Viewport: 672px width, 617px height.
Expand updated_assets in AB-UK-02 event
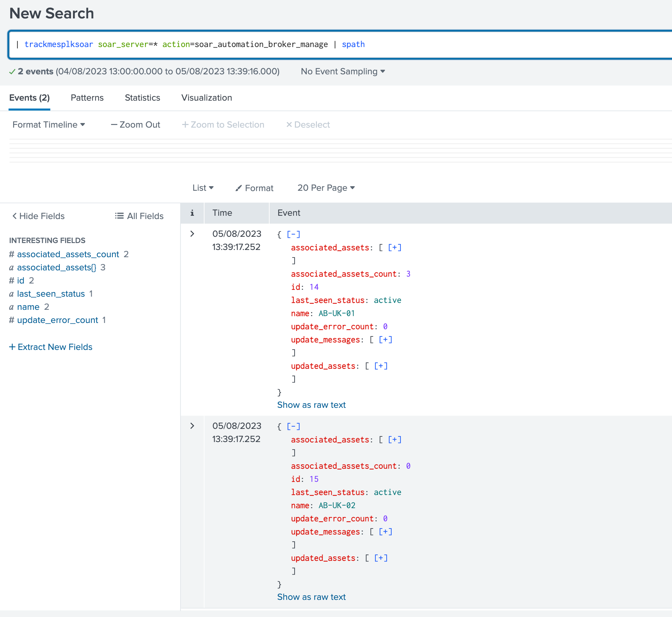[381, 558]
